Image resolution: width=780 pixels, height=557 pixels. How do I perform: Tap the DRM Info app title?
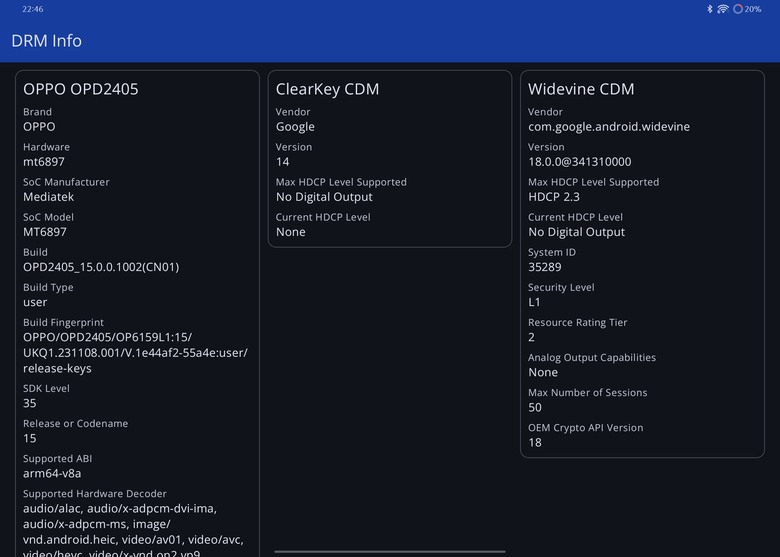click(x=46, y=41)
